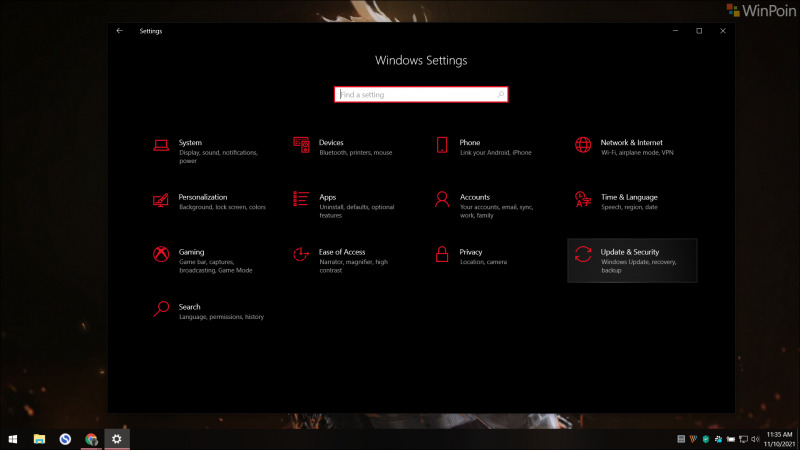Click the green shield tray icon
Viewport: 800px width, 450px height.
point(706,439)
